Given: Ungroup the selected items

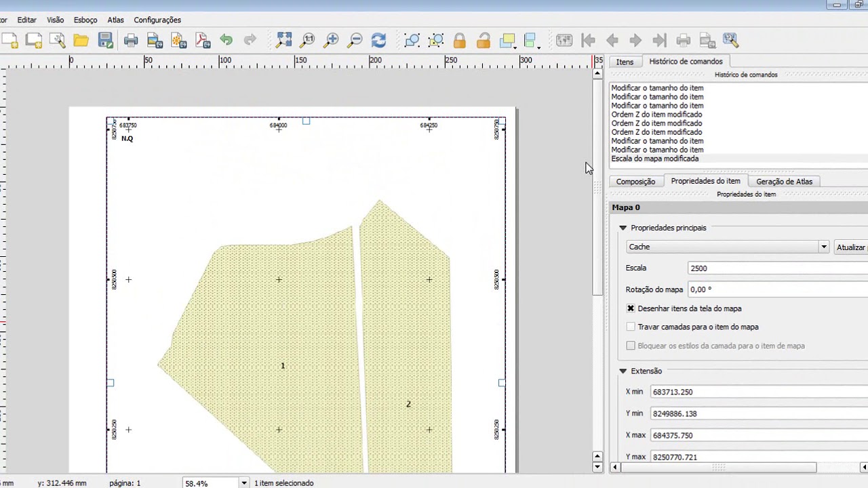Looking at the screenshot, I should (x=436, y=40).
